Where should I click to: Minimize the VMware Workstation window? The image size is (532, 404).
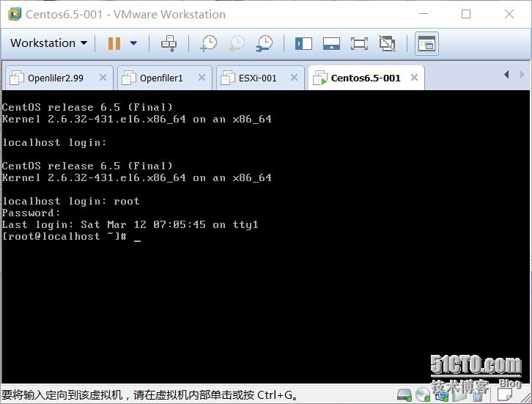pos(424,14)
